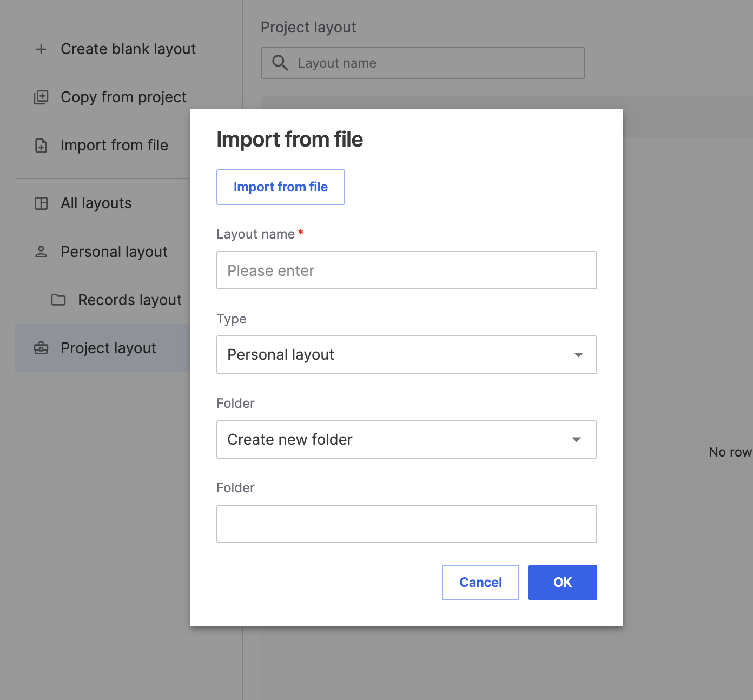Focus the Layout name Please enter field
Viewport: 753px width, 700px height.
click(x=406, y=270)
